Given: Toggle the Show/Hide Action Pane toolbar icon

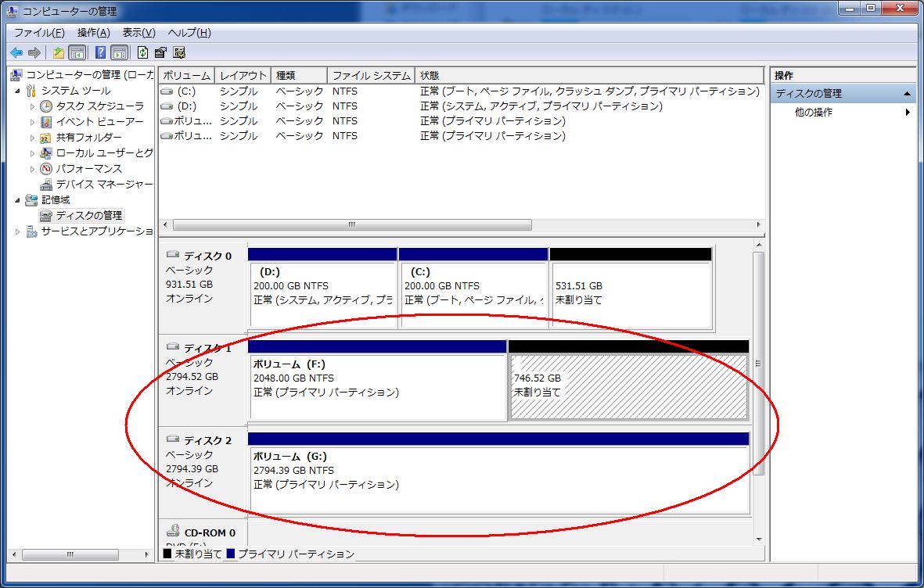Looking at the screenshot, I should coord(120,53).
